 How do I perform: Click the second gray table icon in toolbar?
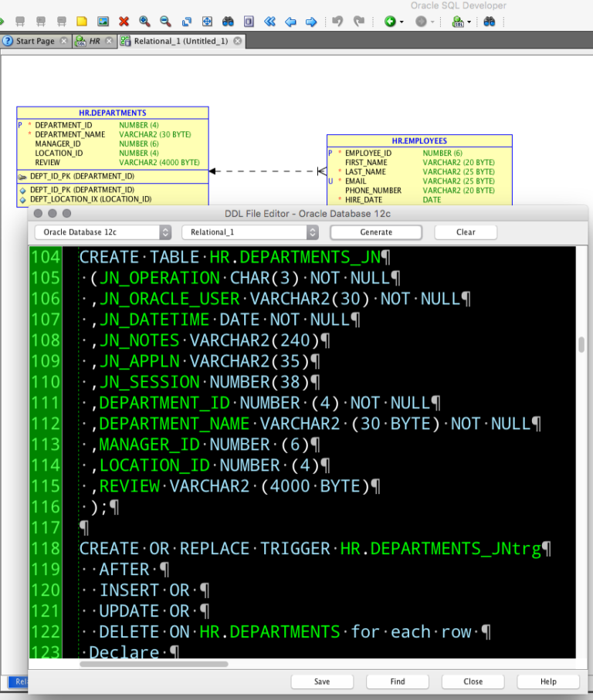tap(41, 21)
